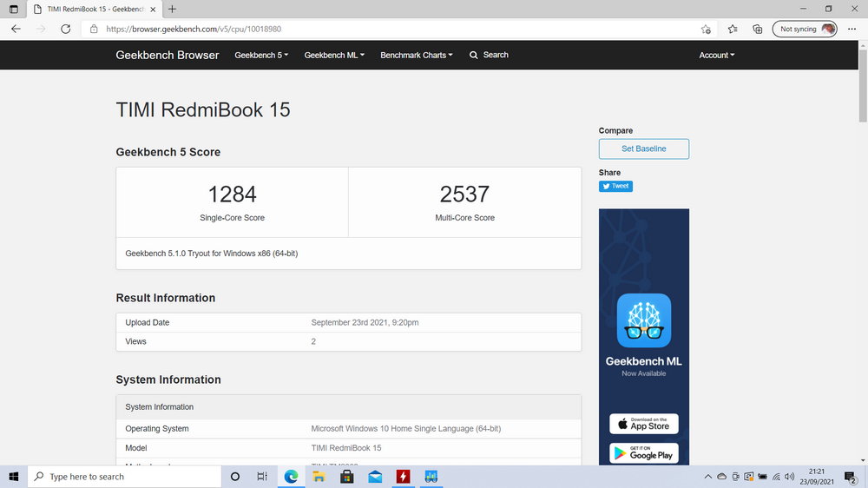Open the Edge settings and more menu

(852, 29)
